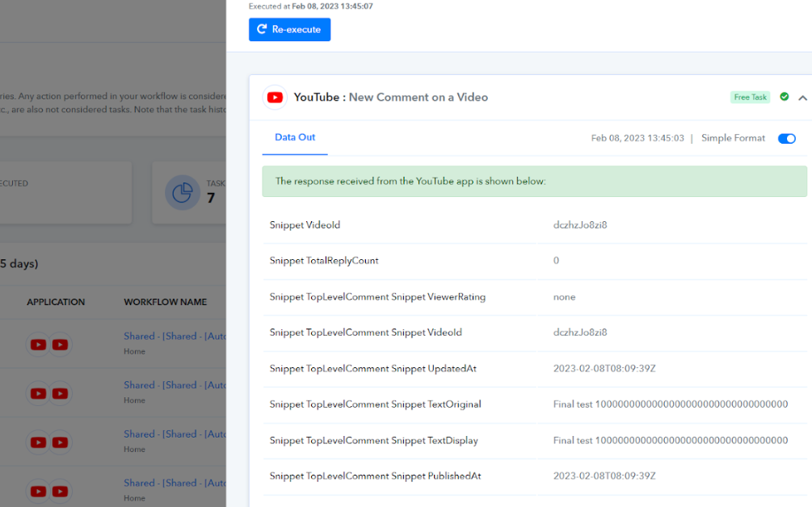The height and width of the screenshot is (507, 812).
Task: Open first Shared workflow link in list
Action: pos(175,337)
